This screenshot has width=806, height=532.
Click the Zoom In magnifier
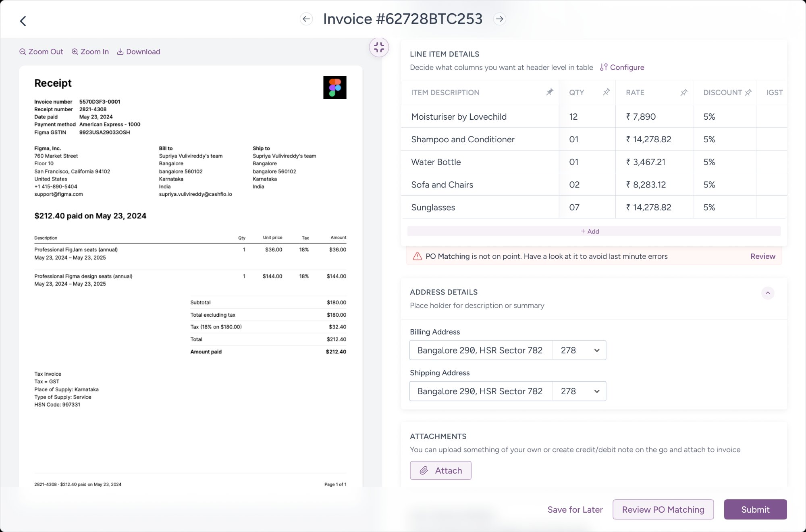(x=90, y=52)
